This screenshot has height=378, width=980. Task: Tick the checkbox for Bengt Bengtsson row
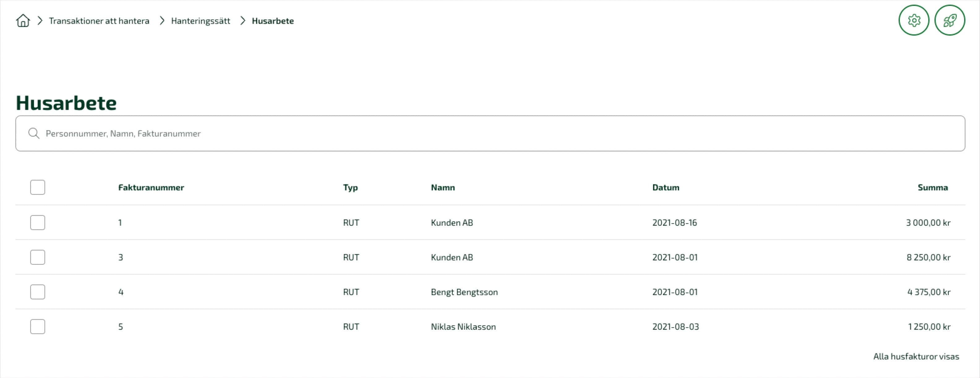(x=38, y=292)
